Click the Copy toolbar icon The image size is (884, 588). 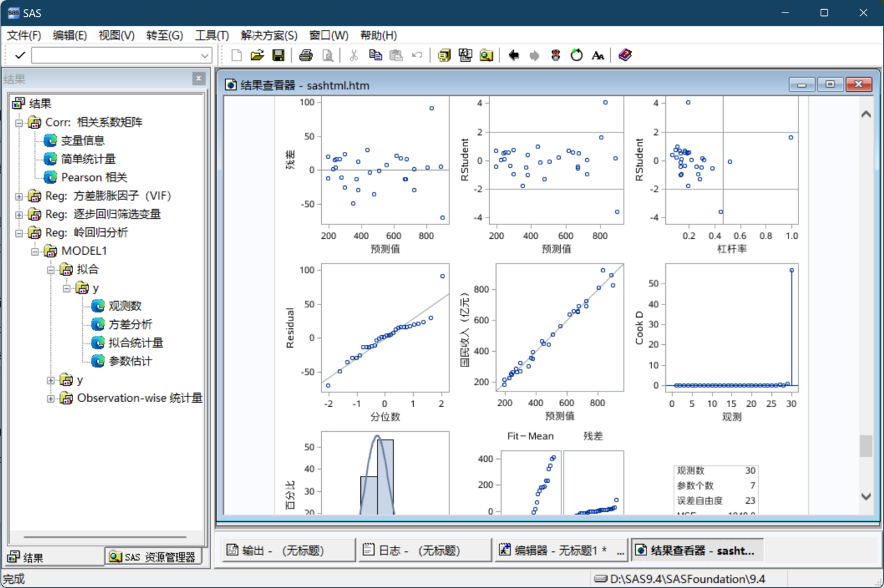click(x=375, y=55)
